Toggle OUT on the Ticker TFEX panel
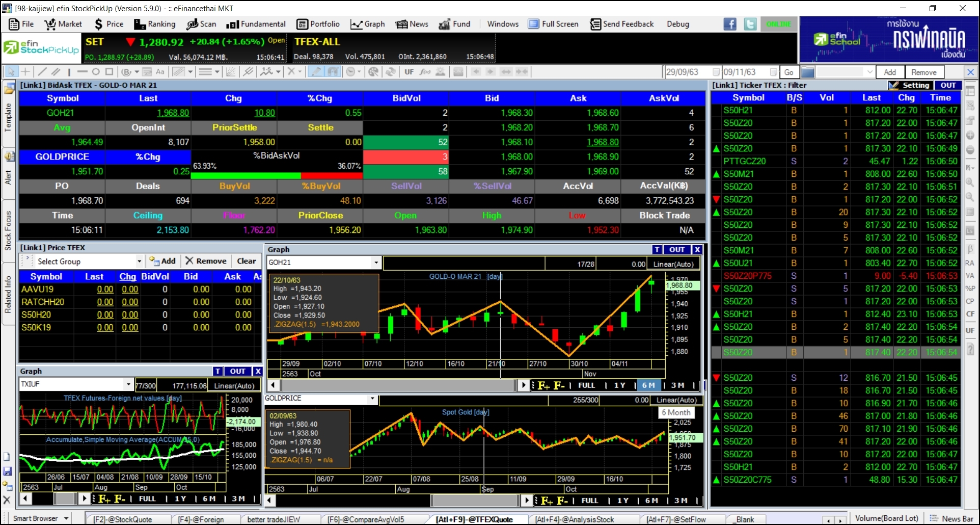 pos(948,85)
